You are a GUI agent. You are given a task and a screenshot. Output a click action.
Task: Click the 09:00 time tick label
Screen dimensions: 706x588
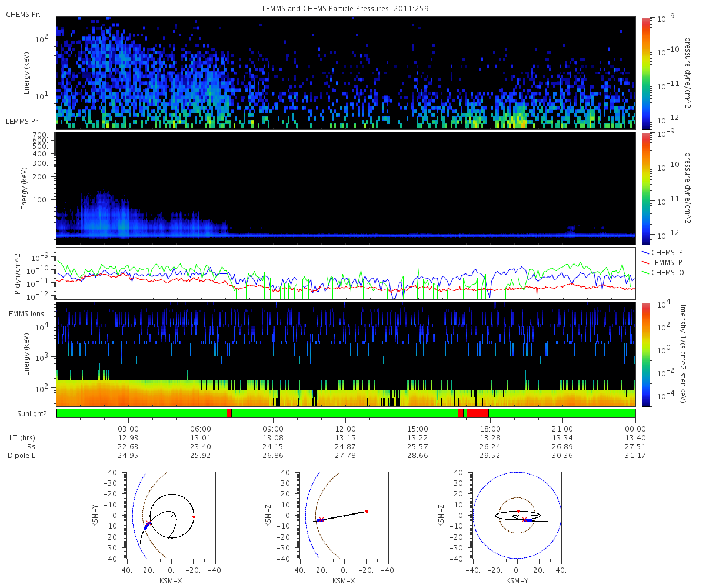(274, 429)
